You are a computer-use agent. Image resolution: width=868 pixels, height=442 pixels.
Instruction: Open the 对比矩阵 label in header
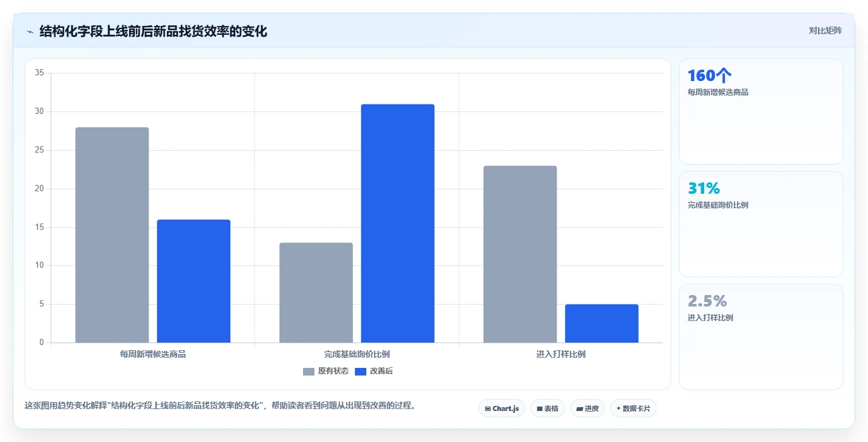point(825,30)
